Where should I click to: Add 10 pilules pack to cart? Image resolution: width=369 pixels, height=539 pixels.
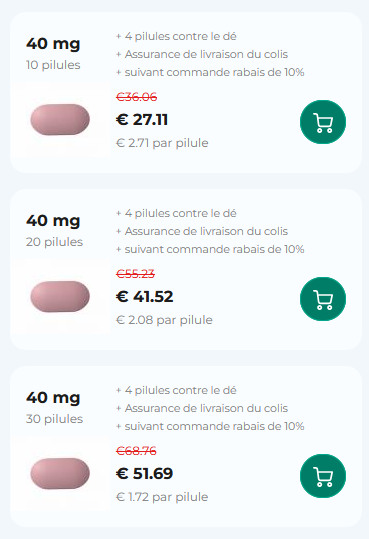pyautogui.click(x=323, y=122)
